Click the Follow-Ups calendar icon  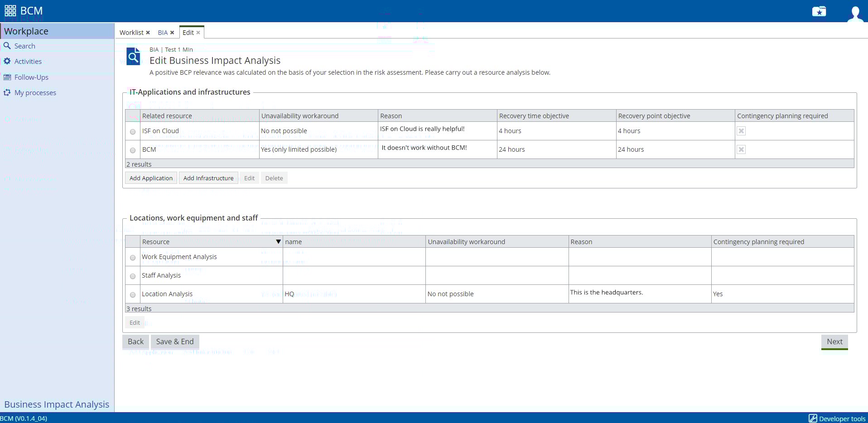7,77
